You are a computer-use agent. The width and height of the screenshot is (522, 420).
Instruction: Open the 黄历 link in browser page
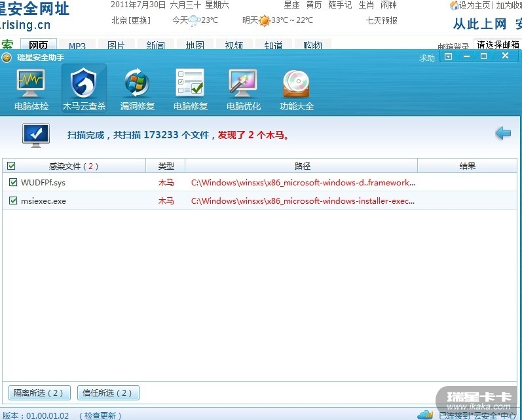point(314,5)
